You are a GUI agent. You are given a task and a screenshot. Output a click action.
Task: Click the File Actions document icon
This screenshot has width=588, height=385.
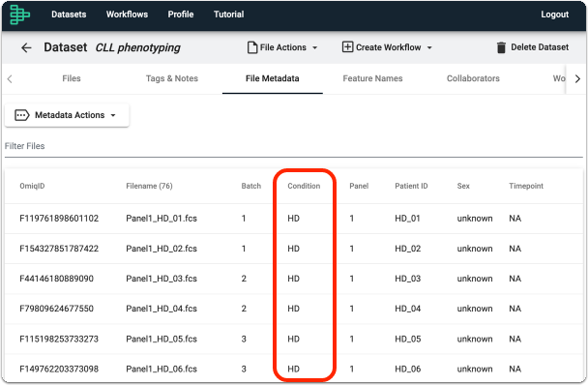click(252, 47)
